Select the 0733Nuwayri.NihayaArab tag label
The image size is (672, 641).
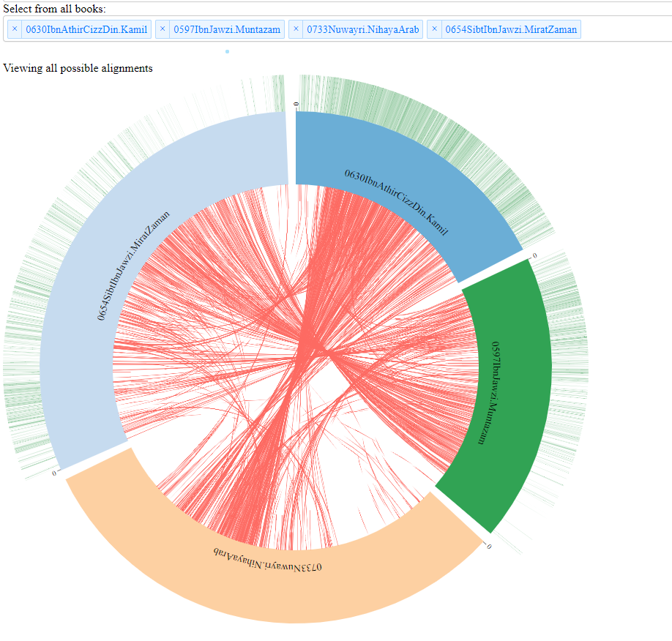pyautogui.click(x=362, y=29)
